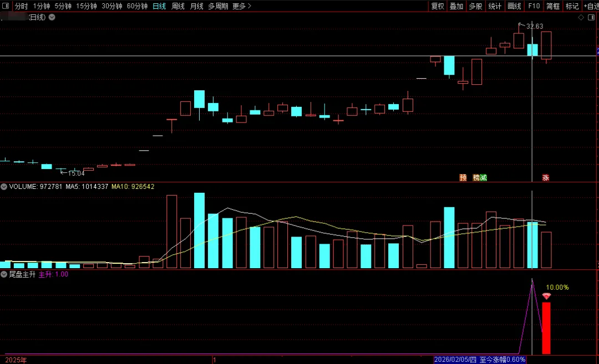599x364 pixels.
Task: Click the 主升: 1.00 indicator value
Action: coord(53,274)
